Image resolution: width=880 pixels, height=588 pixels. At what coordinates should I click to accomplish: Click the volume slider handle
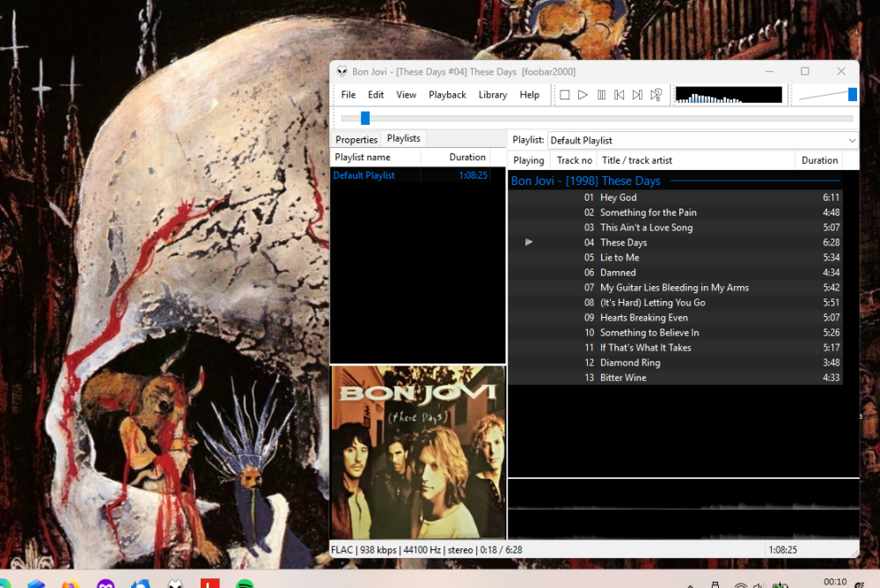tap(853, 94)
